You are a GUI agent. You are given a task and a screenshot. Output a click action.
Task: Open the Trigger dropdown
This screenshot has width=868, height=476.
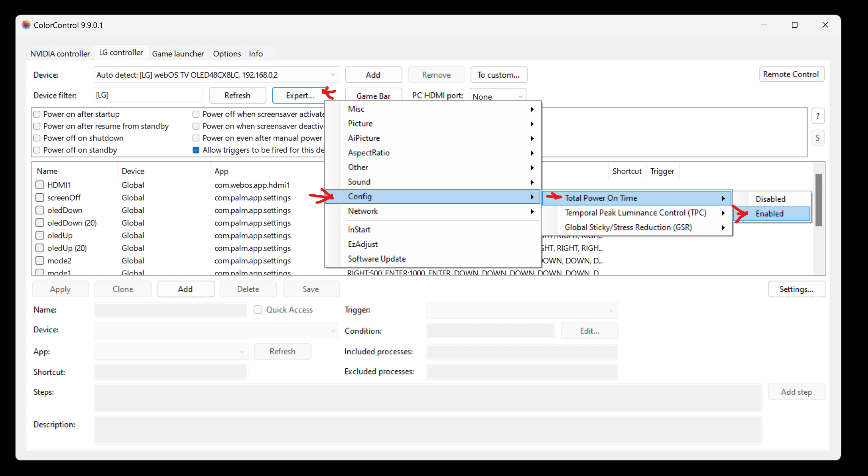click(522, 310)
